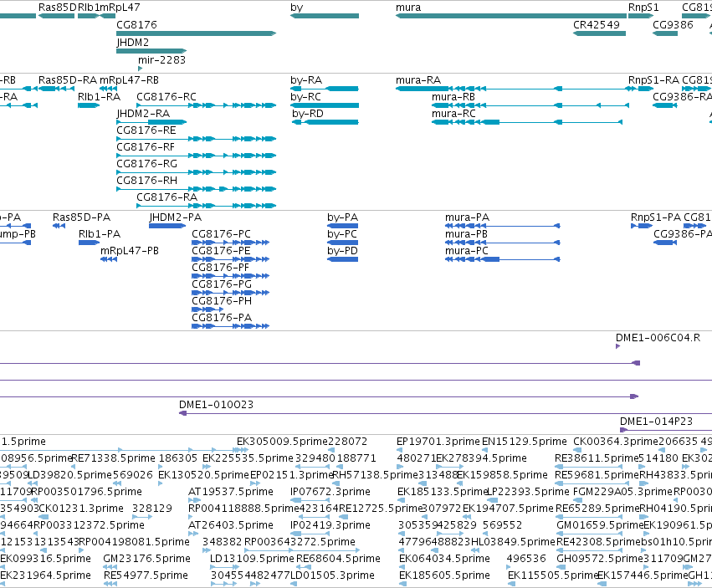
Task: Select the AT19537.5prime EST label
Action: (x=231, y=492)
